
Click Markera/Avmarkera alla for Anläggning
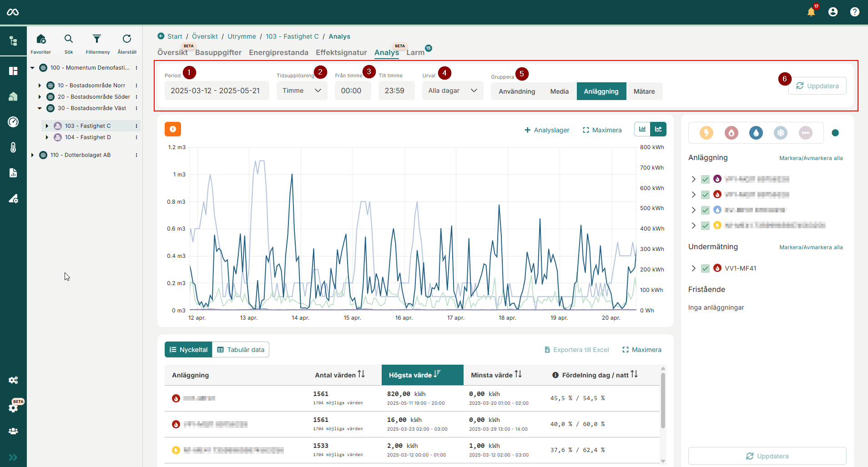point(811,158)
